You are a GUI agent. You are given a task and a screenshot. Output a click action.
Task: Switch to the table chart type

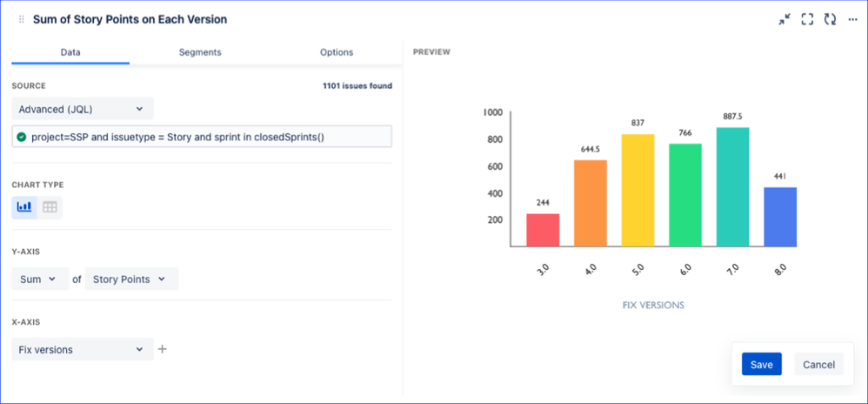click(50, 207)
